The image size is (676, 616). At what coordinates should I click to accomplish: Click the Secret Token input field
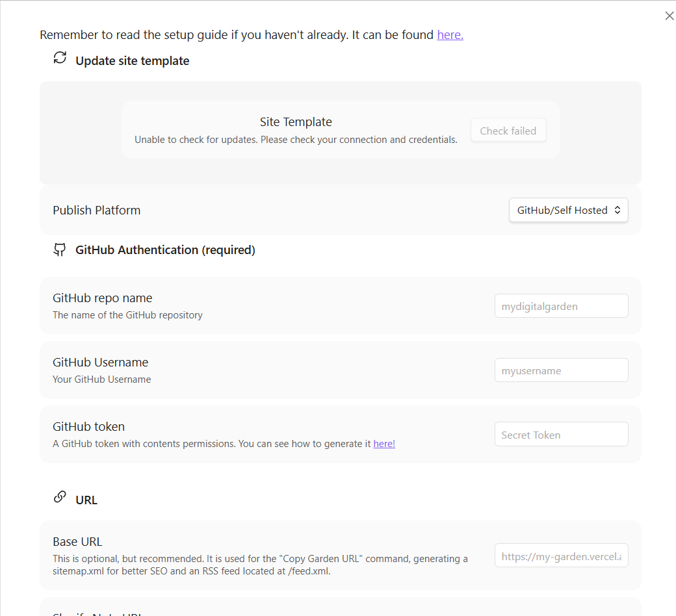562,435
